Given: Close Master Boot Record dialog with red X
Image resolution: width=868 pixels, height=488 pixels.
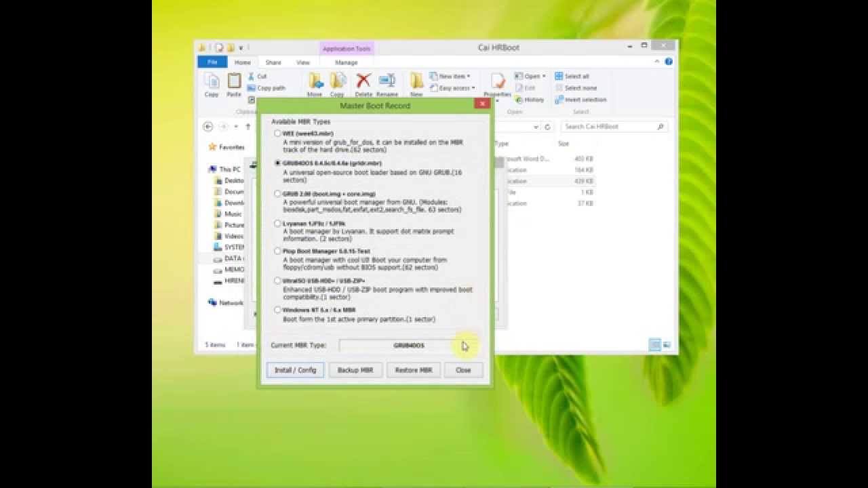Looking at the screenshot, I should tap(482, 104).
